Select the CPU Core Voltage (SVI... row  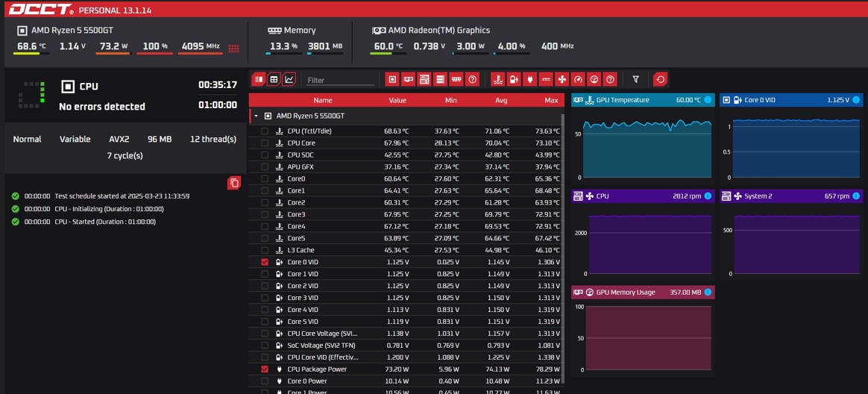[406, 334]
